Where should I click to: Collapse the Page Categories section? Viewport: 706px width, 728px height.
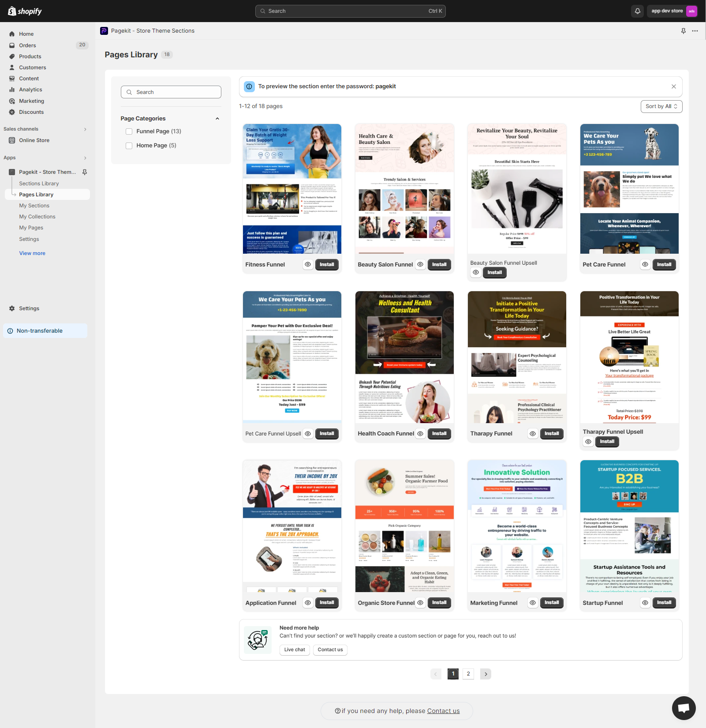pyautogui.click(x=217, y=119)
